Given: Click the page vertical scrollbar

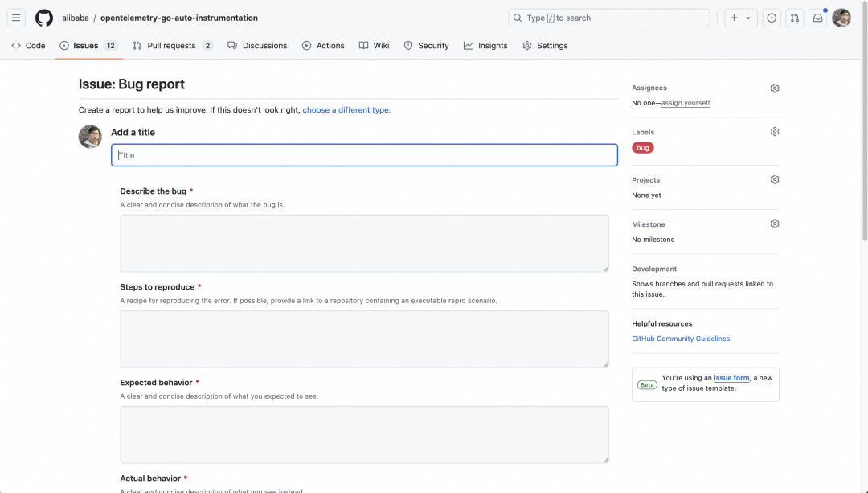Looking at the screenshot, I should point(865,122).
